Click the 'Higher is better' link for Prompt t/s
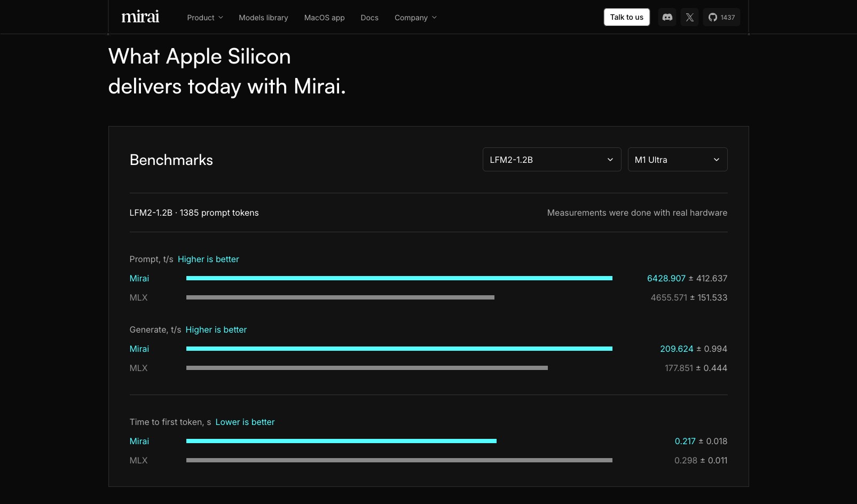The width and height of the screenshot is (857, 504). pyautogui.click(x=208, y=259)
